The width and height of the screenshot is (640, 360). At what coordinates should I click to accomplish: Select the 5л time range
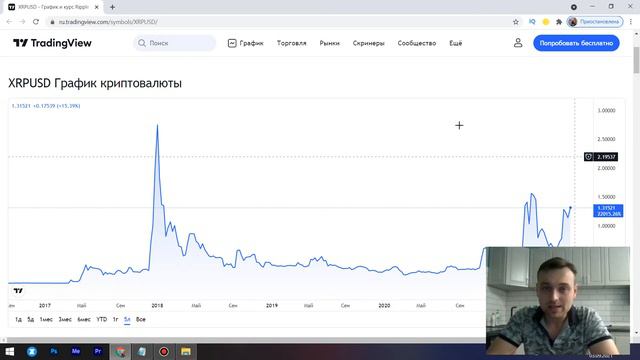(127, 319)
